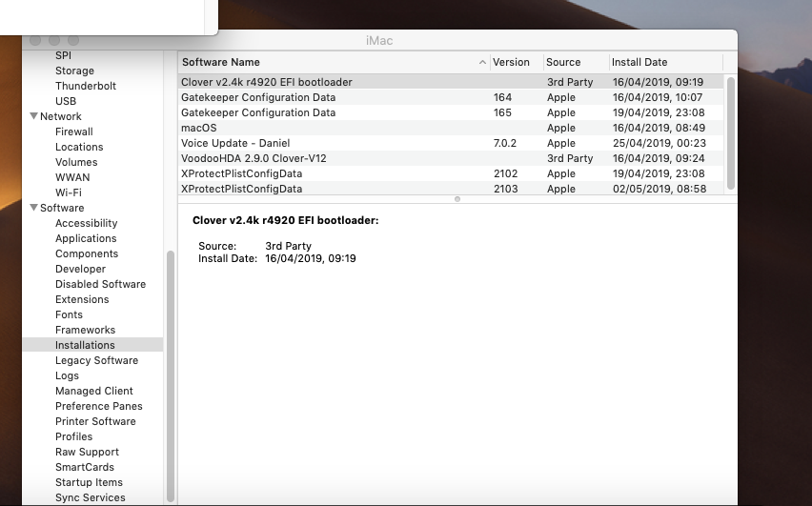Open Extensions under Software
The width and height of the screenshot is (812, 506).
[x=82, y=299]
